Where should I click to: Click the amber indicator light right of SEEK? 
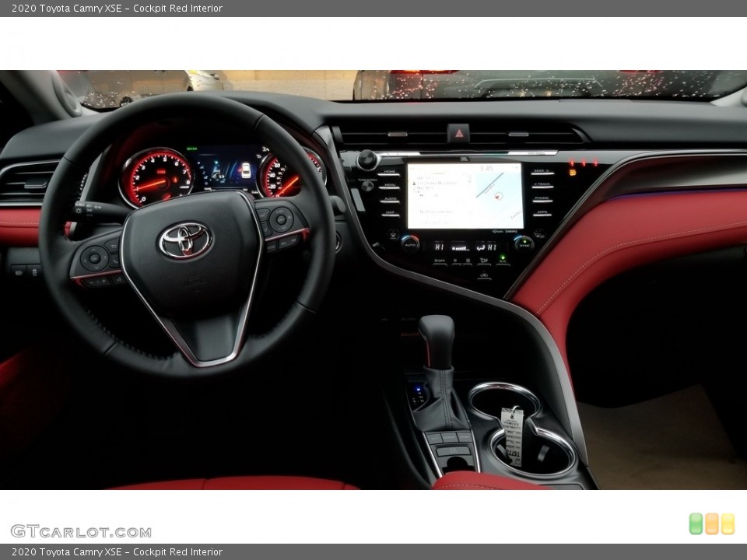(x=573, y=173)
